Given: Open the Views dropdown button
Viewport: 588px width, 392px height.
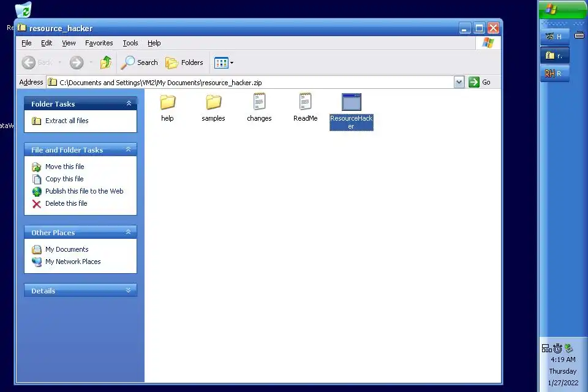Looking at the screenshot, I should tap(224, 62).
